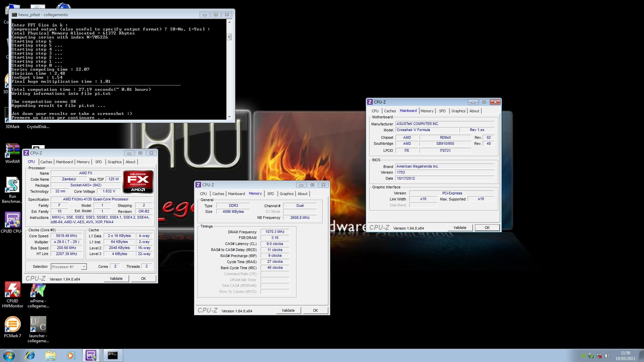
Task: Click the CPU-Z Mainboard window title icon
Action: pyautogui.click(x=370, y=102)
